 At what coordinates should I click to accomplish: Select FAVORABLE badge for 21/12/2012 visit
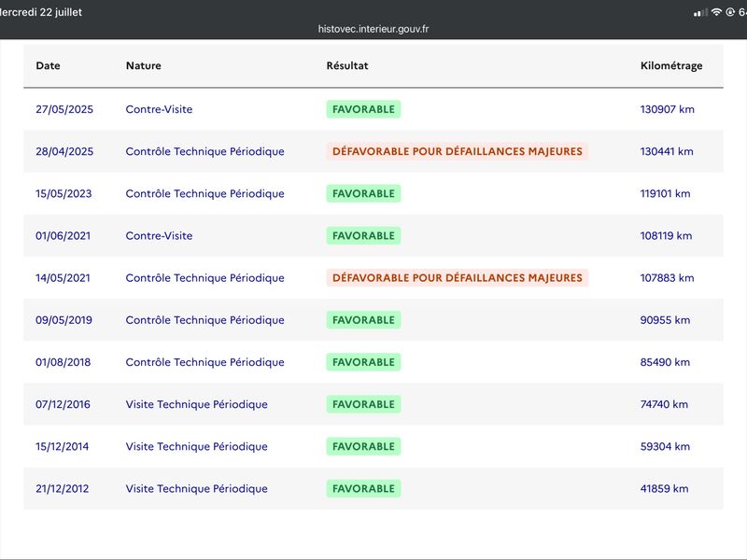click(x=363, y=488)
